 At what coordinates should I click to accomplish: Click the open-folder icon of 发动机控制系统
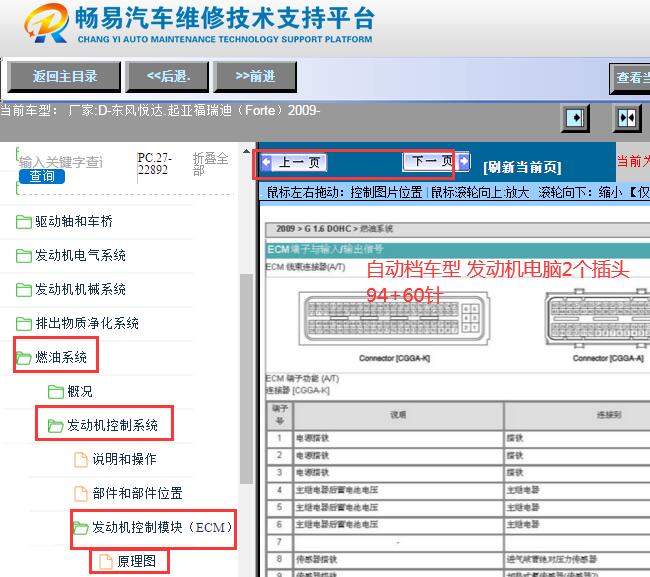56,426
